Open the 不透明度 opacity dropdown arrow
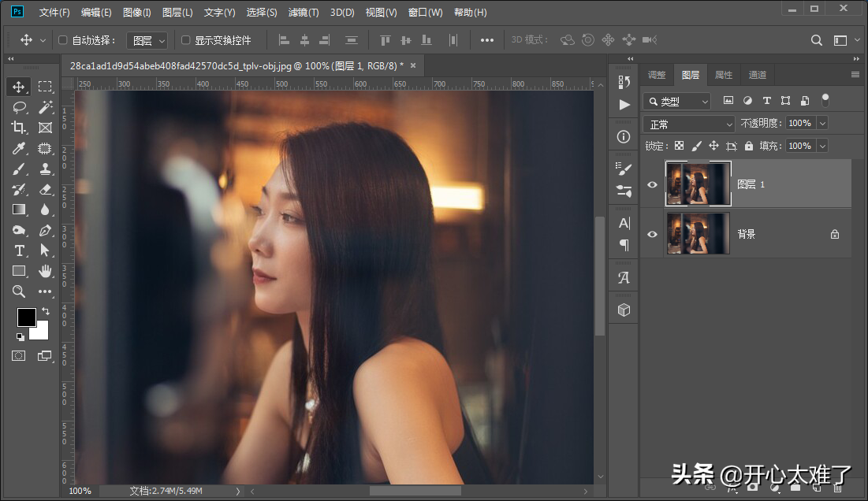868x501 pixels. [822, 124]
